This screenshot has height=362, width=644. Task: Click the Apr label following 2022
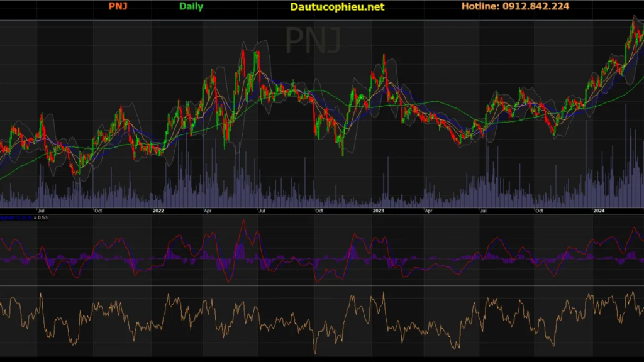point(208,212)
